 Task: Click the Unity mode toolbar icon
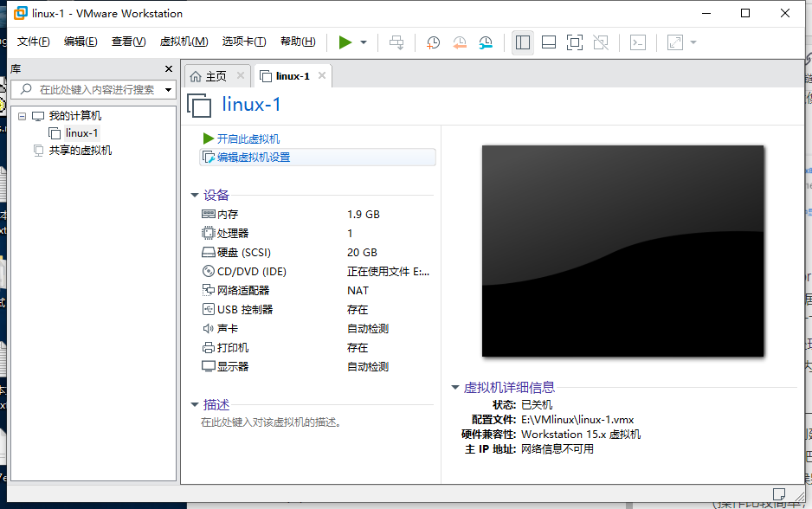pyautogui.click(x=601, y=42)
